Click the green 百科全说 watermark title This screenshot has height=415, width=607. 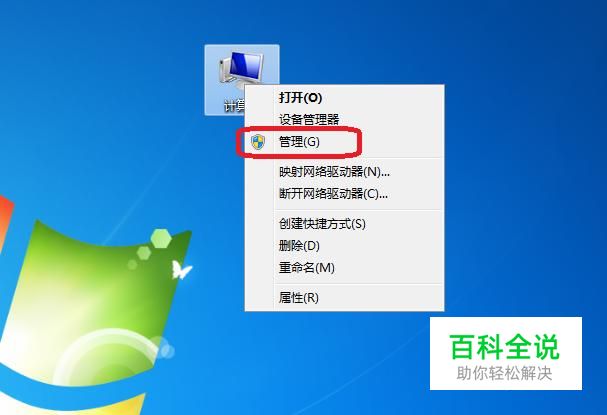(x=505, y=347)
